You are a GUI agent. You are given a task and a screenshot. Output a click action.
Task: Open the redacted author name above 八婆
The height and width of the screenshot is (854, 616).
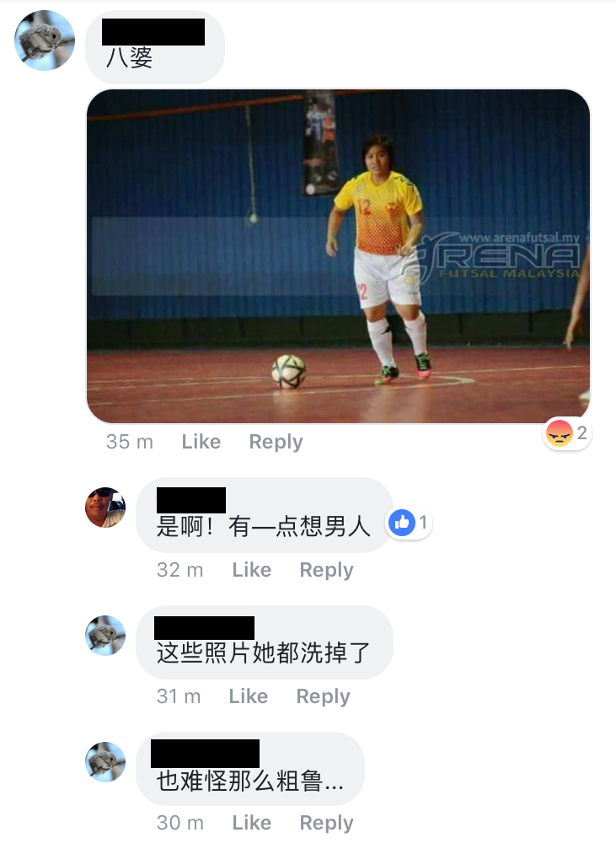pyautogui.click(x=153, y=31)
